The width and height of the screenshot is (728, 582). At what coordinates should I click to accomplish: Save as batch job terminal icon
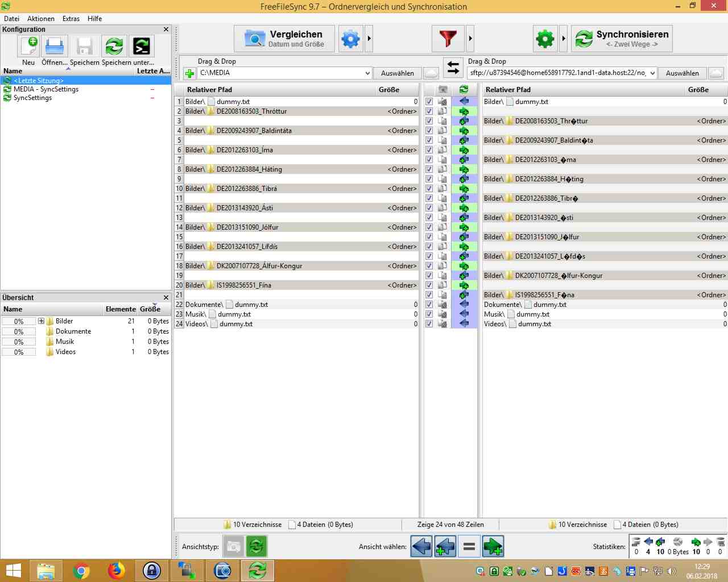point(141,46)
